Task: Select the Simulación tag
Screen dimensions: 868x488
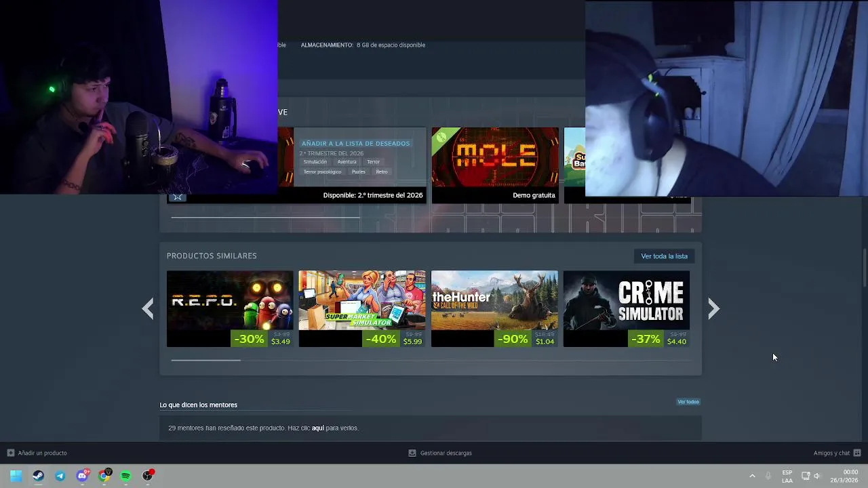Action: click(315, 162)
